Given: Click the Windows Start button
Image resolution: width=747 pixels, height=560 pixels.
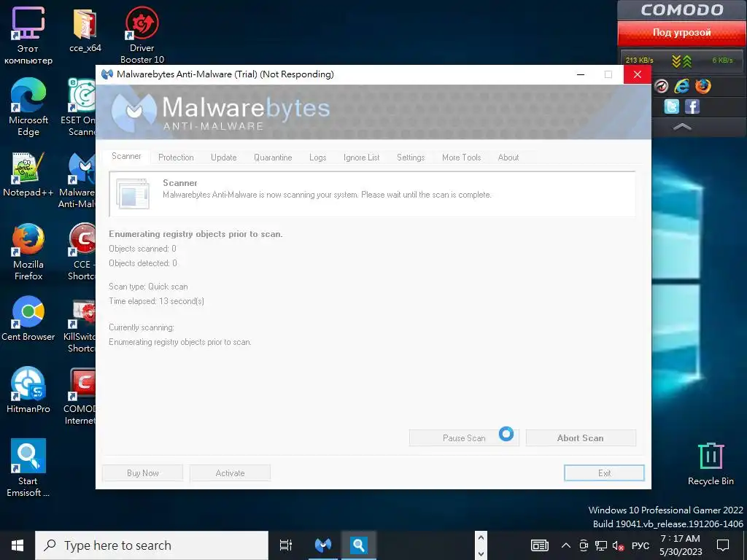Looking at the screenshot, I should (x=18, y=545).
